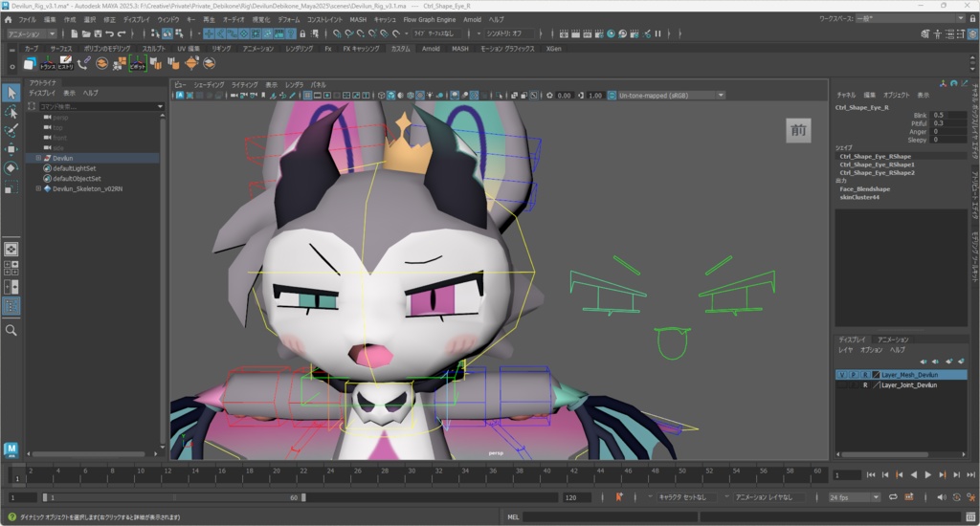Click the Center Pivot shelf icon
Screen dimensions: 980x526
pos(138,63)
